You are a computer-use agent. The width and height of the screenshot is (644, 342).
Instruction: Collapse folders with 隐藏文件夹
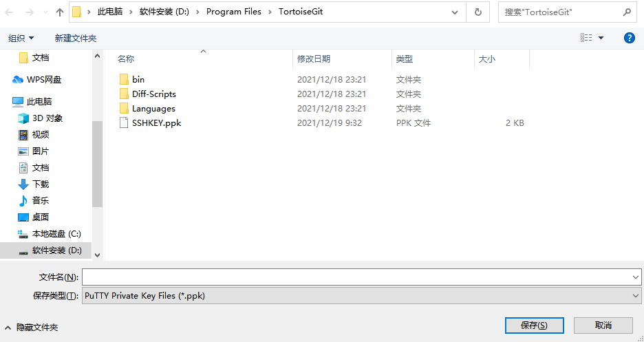point(31,328)
